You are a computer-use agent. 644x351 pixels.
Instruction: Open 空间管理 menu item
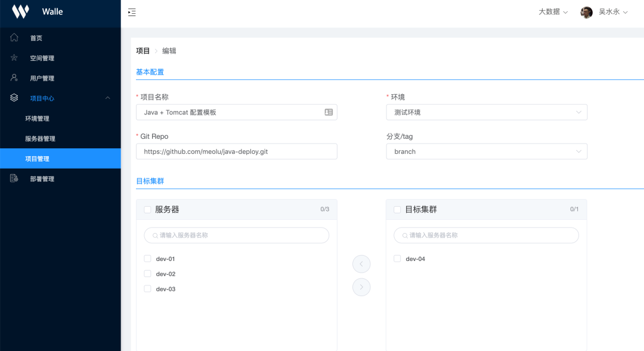60,58
